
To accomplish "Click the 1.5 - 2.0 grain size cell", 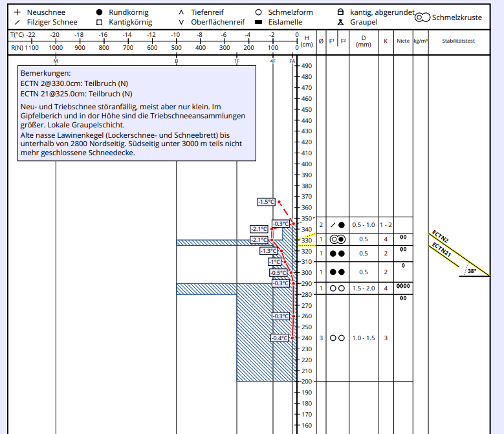I will pos(364,288).
